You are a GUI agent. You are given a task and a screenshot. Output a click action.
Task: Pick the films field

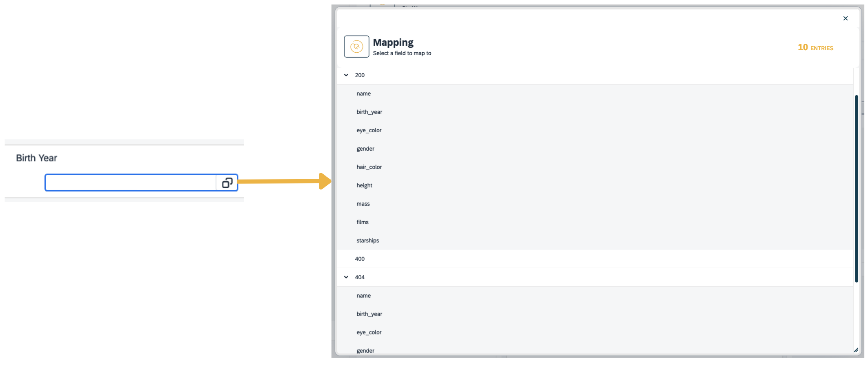(362, 222)
